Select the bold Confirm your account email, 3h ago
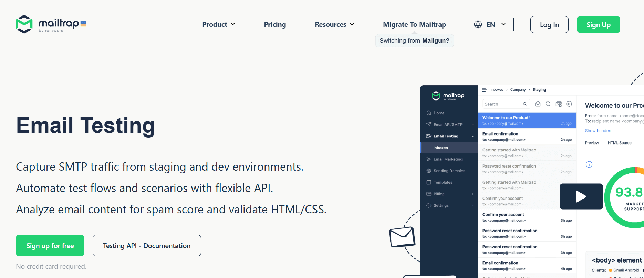 [x=527, y=217]
